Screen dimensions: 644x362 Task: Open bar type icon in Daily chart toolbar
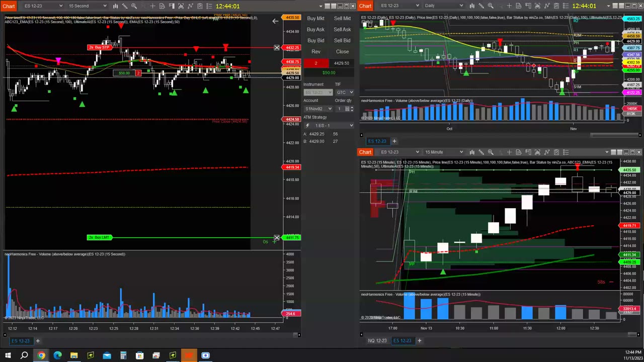click(x=472, y=6)
